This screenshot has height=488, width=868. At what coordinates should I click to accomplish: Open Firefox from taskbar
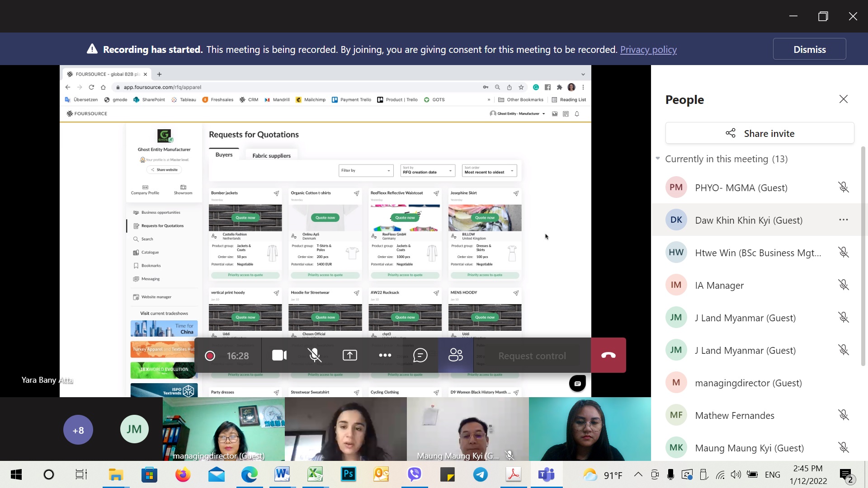pyautogui.click(x=183, y=474)
